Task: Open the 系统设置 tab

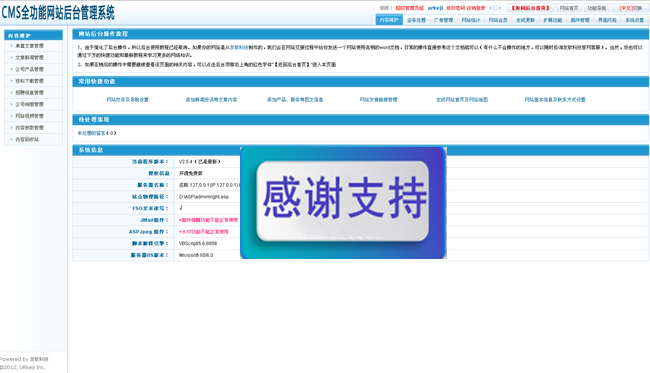Action: [634, 20]
